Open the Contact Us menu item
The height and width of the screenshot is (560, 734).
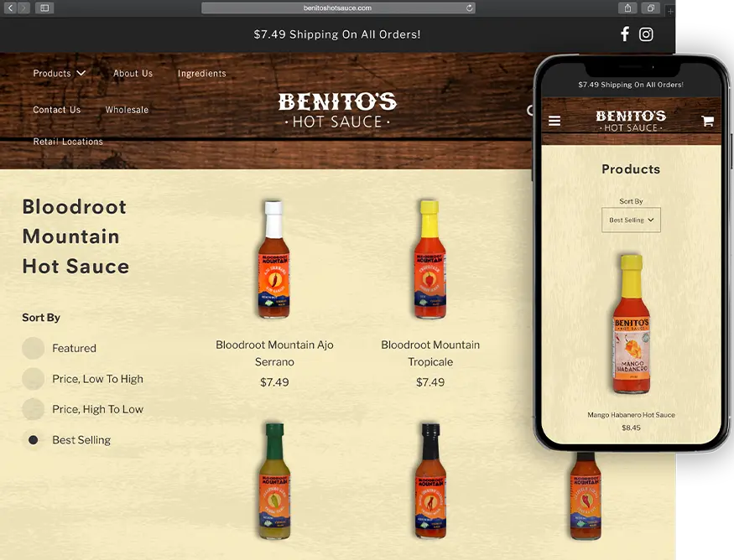click(x=57, y=110)
